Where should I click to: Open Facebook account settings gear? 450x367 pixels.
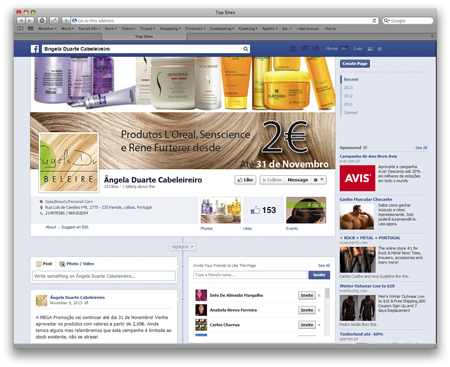pos(379,49)
